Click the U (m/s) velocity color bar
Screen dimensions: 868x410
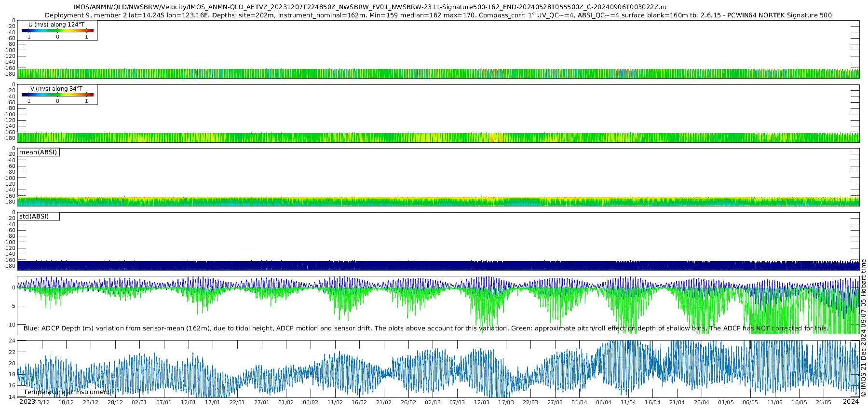pos(57,31)
